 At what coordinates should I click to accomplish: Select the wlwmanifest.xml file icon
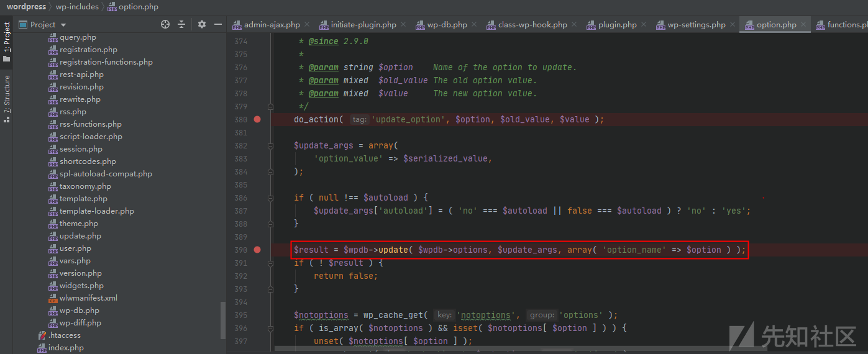click(53, 298)
